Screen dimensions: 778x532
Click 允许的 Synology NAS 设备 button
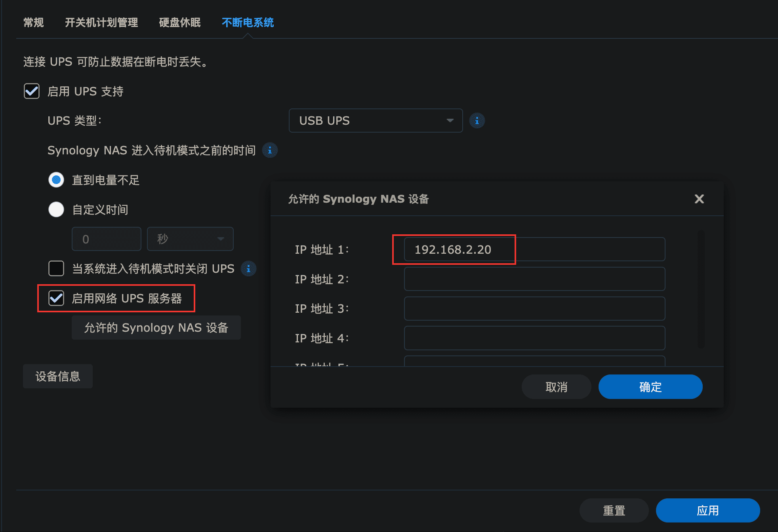156,327
